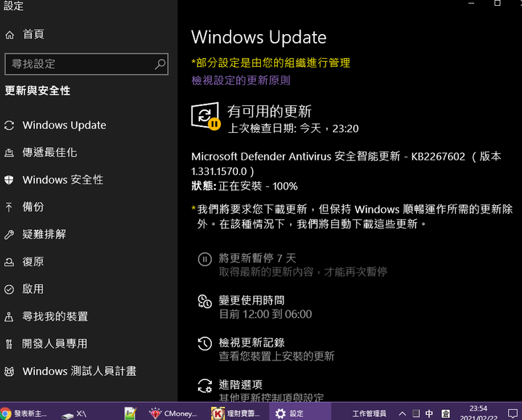This screenshot has height=420, width=522.
Task: Click the upload arrow icon beside 備份
Action: point(9,207)
